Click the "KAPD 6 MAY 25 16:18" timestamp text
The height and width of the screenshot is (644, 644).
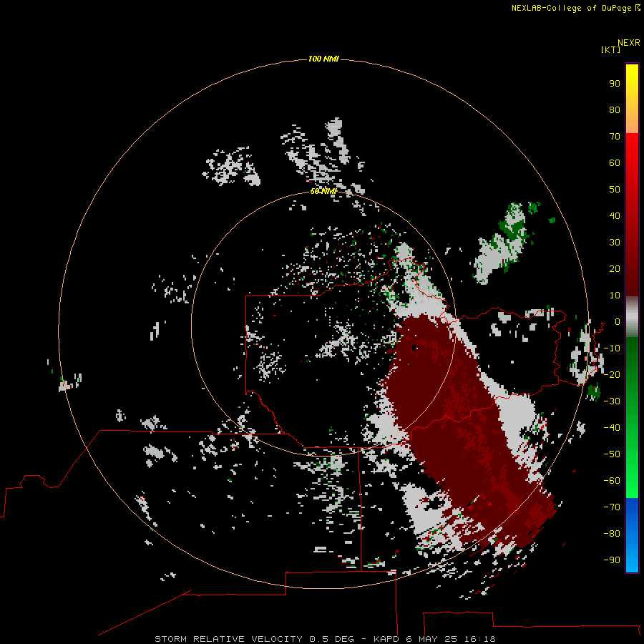tap(434, 639)
